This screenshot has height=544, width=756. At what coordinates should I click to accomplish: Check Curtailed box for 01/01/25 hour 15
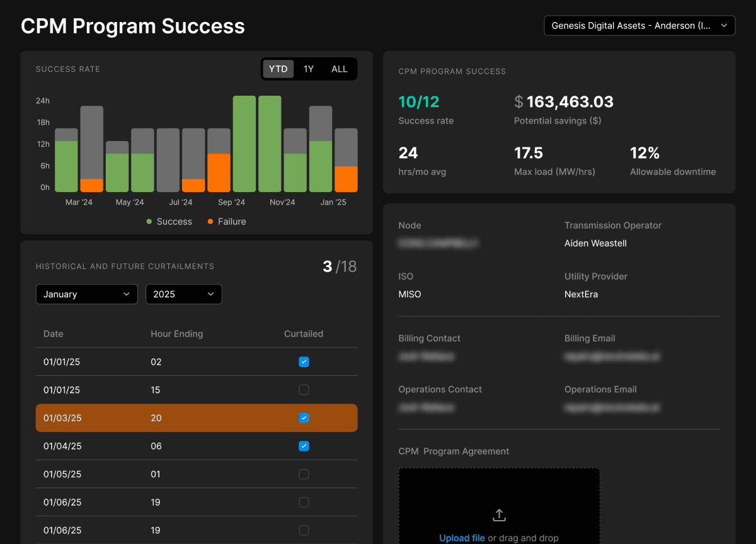click(x=304, y=390)
